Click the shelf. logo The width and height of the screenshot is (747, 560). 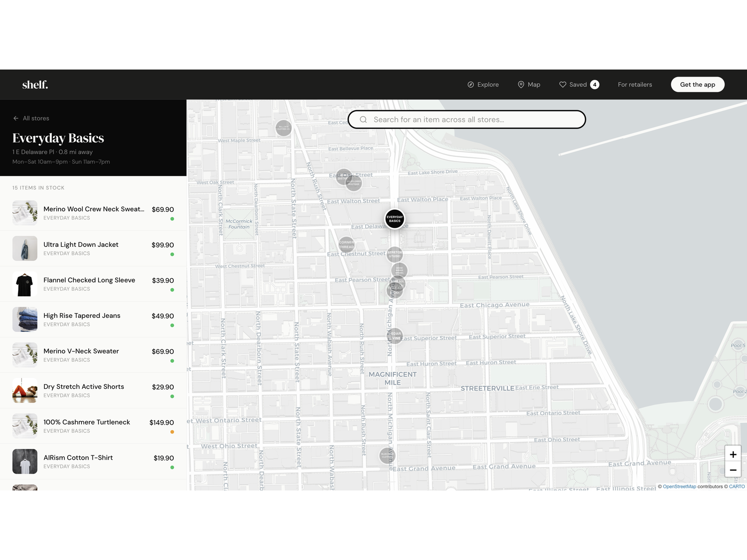(x=35, y=84)
